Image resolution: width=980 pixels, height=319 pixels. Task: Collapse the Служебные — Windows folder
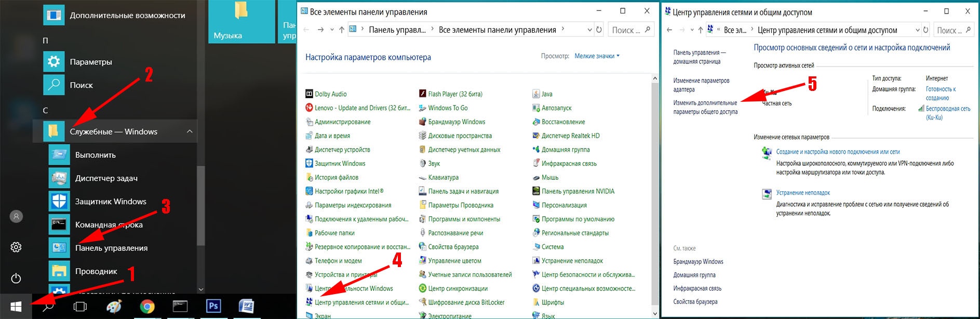(x=190, y=132)
